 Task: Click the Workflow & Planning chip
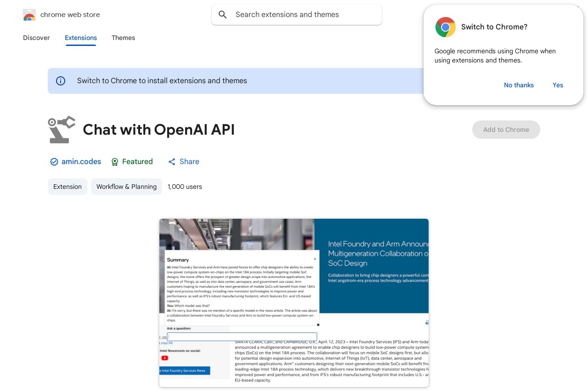point(126,187)
